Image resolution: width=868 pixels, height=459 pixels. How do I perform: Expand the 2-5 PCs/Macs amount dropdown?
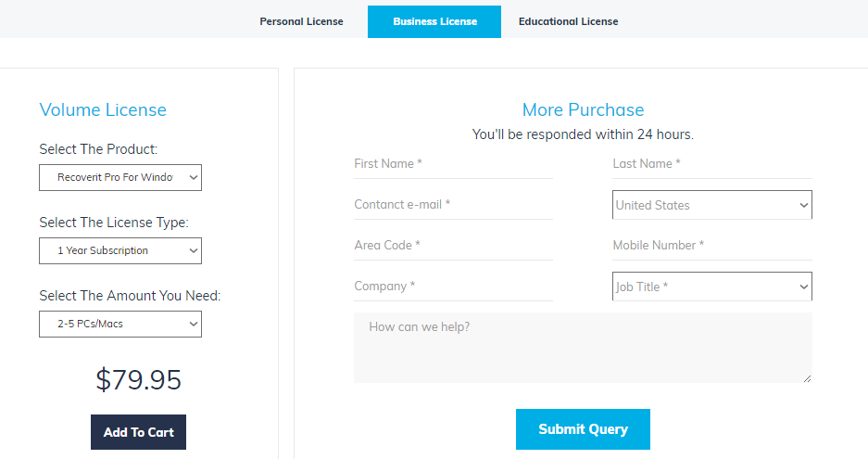pyautogui.click(x=120, y=324)
